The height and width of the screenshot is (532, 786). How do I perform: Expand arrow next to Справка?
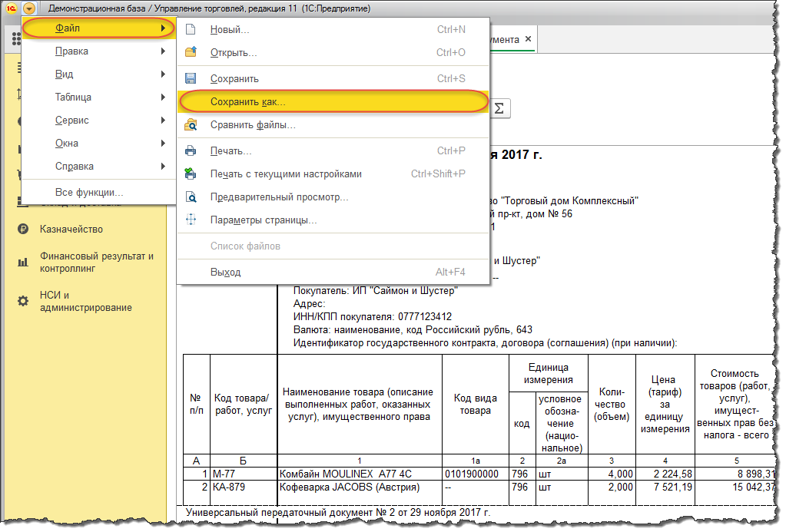click(164, 167)
